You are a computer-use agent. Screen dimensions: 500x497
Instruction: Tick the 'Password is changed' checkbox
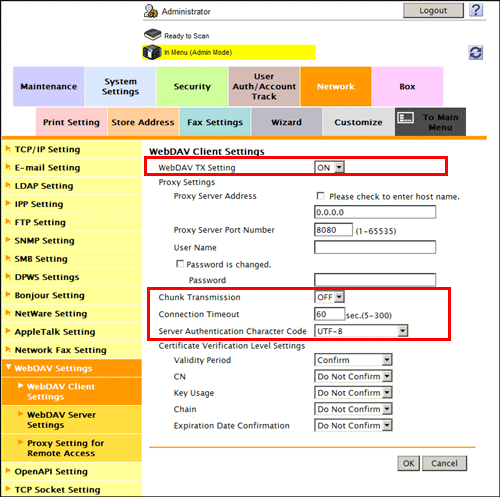[x=180, y=264]
